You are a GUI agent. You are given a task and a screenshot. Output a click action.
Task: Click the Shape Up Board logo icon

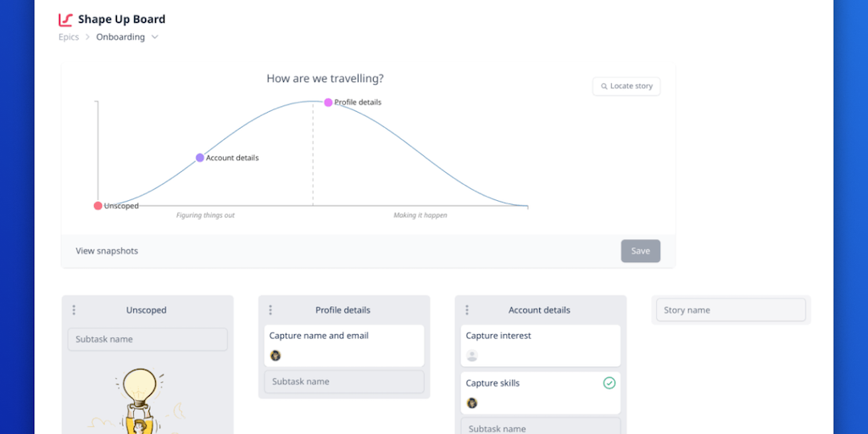tap(65, 19)
